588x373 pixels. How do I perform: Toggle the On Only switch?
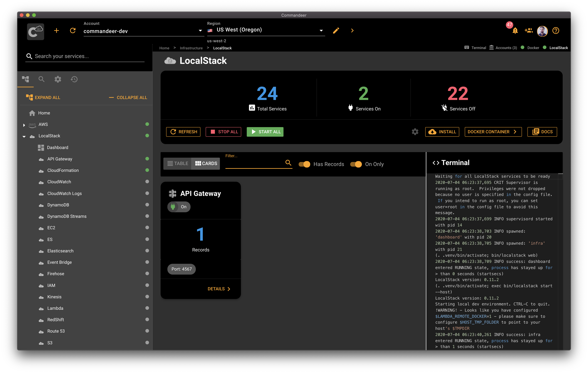pos(356,164)
